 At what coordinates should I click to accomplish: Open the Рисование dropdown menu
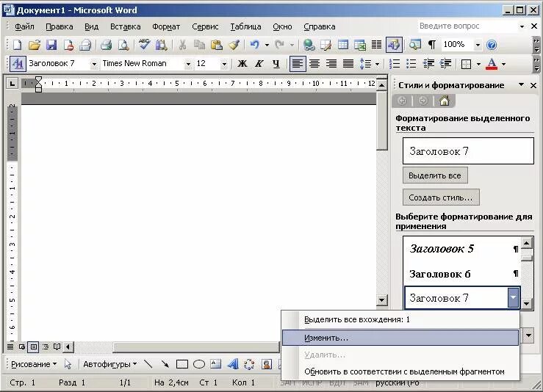(x=34, y=364)
